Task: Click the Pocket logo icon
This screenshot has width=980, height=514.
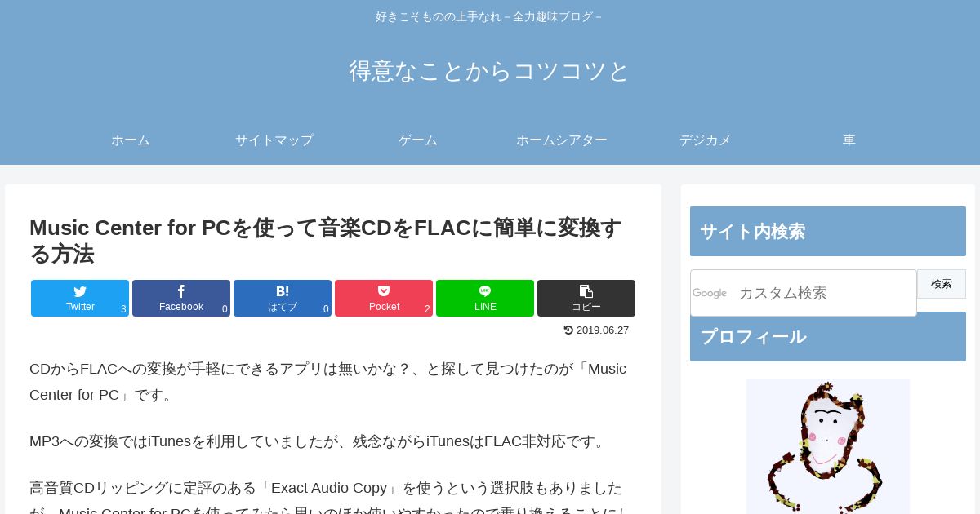Action: click(x=384, y=290)
